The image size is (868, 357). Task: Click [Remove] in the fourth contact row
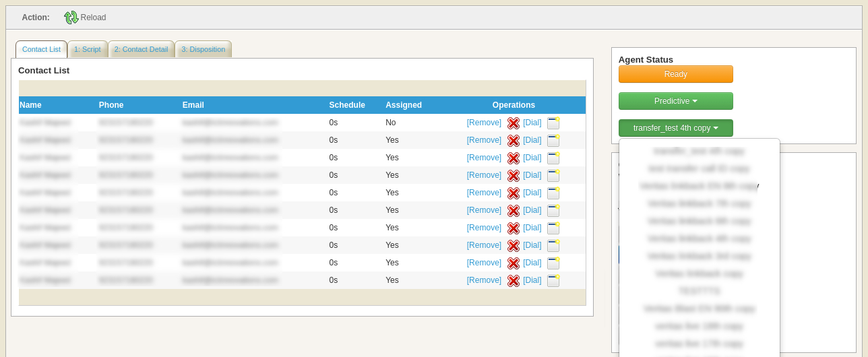click(x=484, y=175)
